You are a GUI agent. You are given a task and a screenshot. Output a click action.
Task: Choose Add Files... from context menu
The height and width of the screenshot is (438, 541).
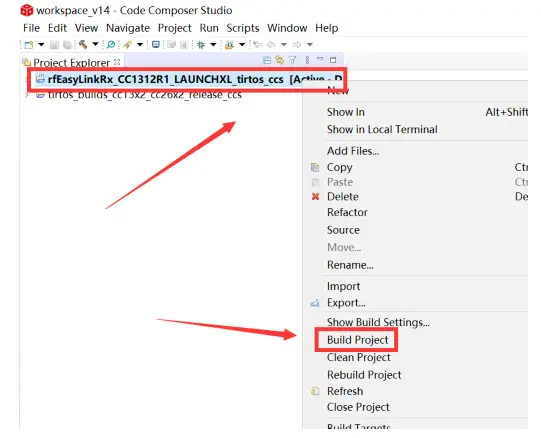tap(353, 151)
